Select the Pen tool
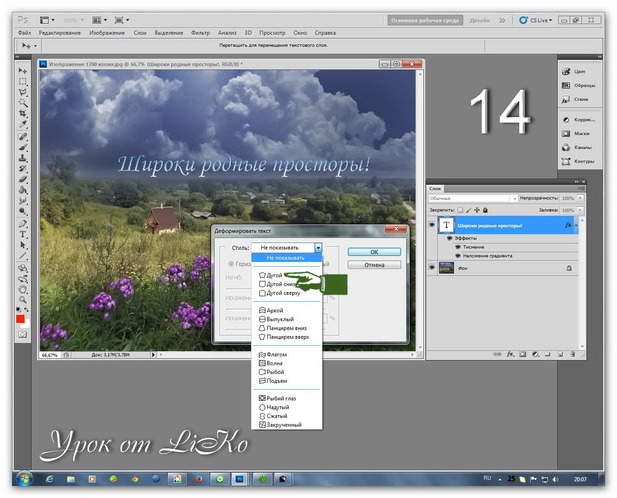This screenshot has width=617, height=498. (x=23, y=224)
